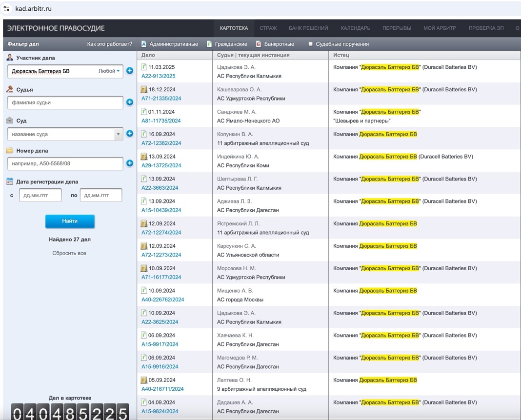Click document icon for case А40-226762/2024

(x=144, y=290)
